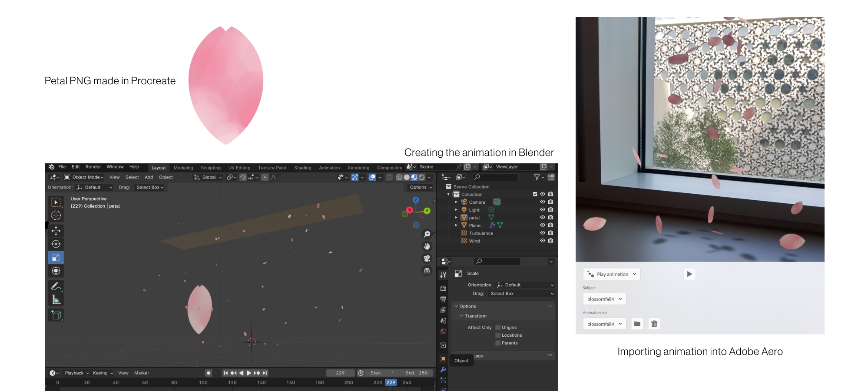Hide the Turbulence force field eye icon
868x391 pixels.
[543, 233]
